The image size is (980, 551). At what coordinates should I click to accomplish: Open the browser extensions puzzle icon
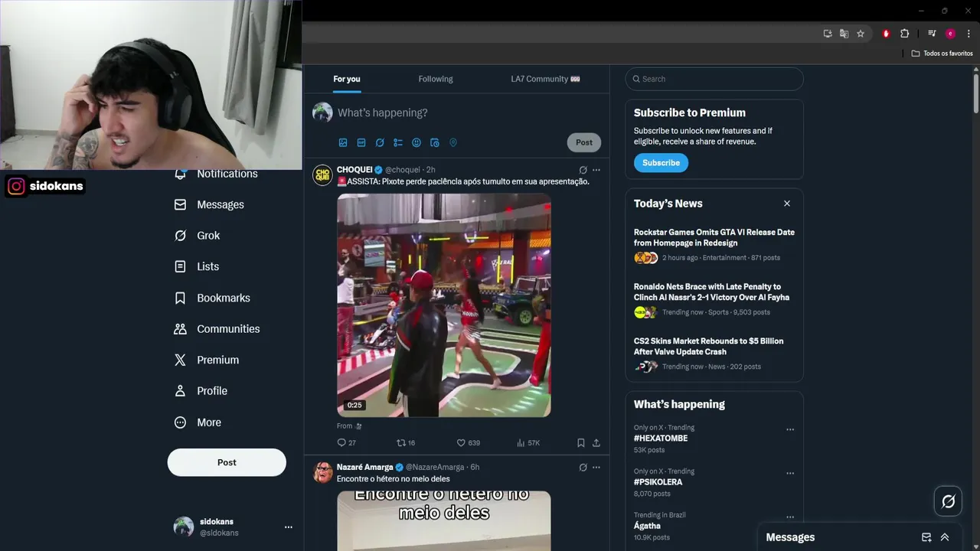[x=904, y=34]
